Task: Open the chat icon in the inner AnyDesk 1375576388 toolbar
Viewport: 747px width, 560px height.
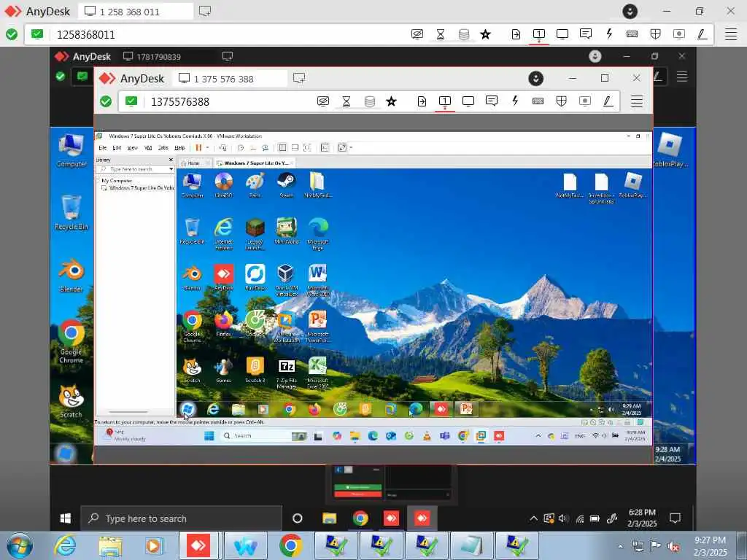Action: (x=491, y=101)
